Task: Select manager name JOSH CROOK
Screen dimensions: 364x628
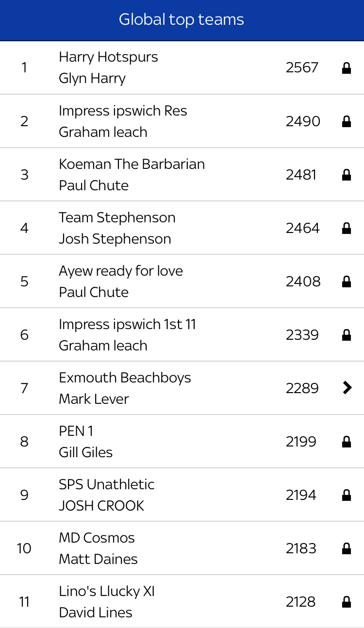Action: click(101, 506)
